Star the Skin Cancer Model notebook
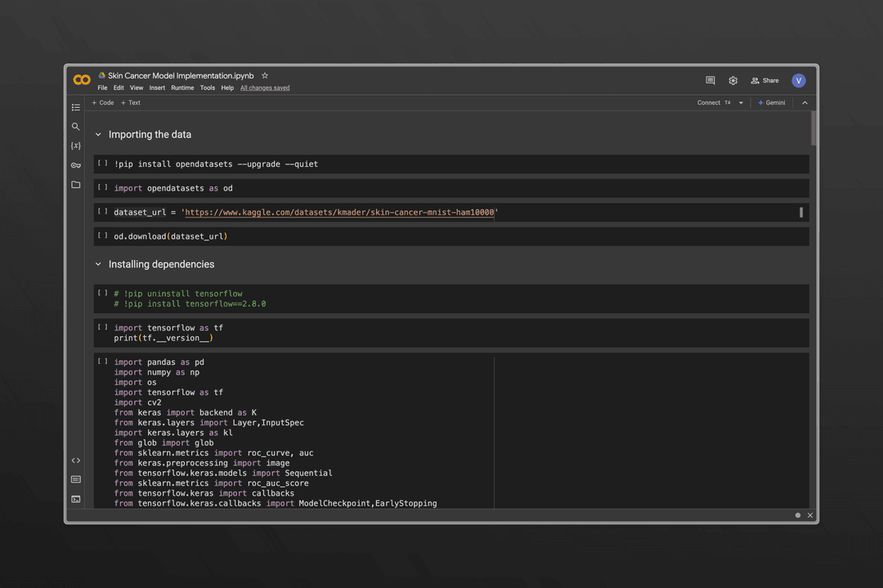The width and height of the screenshot is (883, 588). (265, 76)
